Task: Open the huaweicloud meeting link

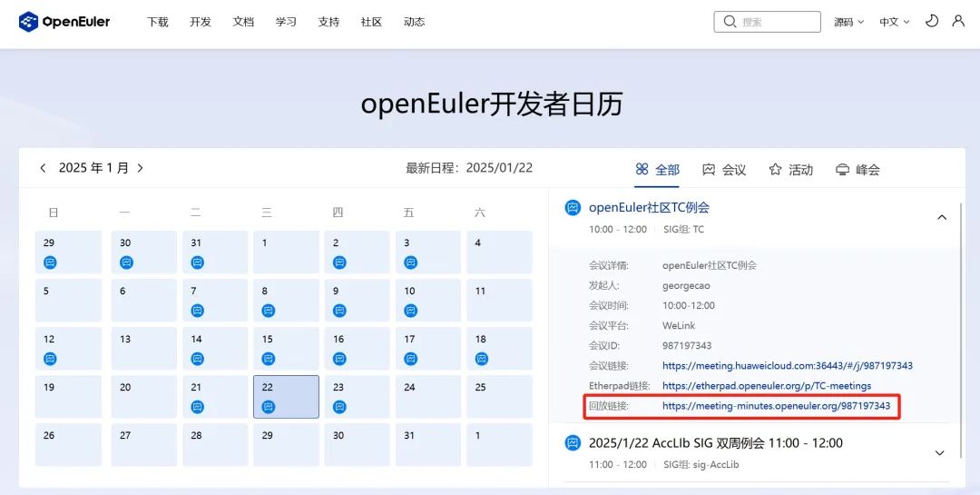Action: pos(788,365)
